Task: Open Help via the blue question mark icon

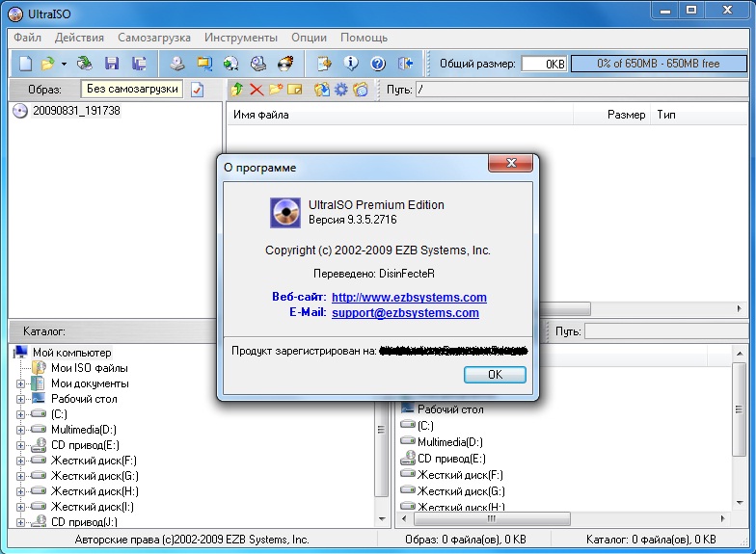Action: coord(378,64)
